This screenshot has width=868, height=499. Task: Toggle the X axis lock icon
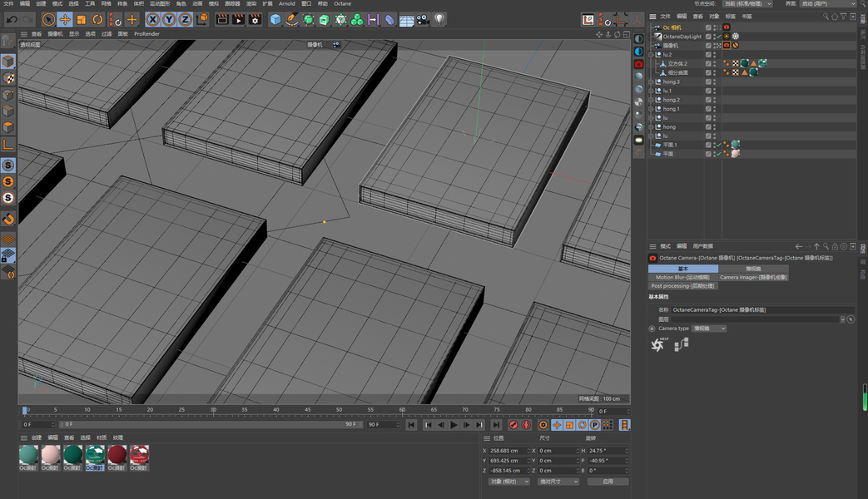coord(152,19)
